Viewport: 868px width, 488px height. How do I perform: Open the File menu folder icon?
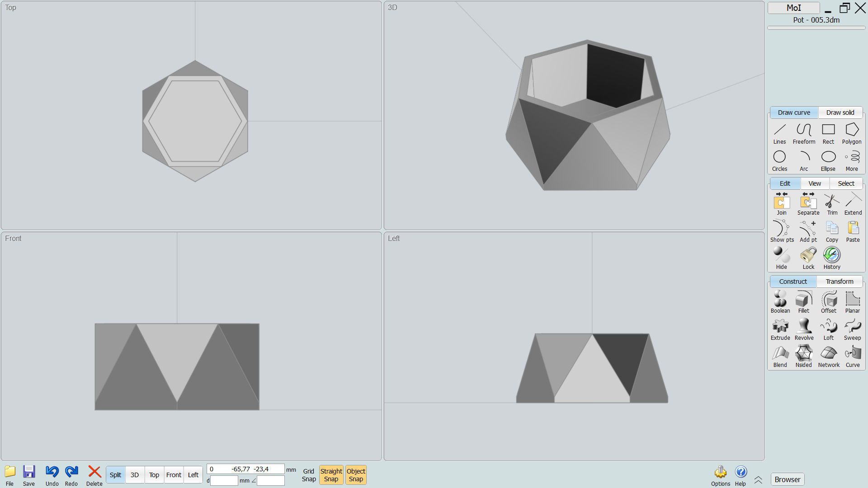tap(9, 476)
